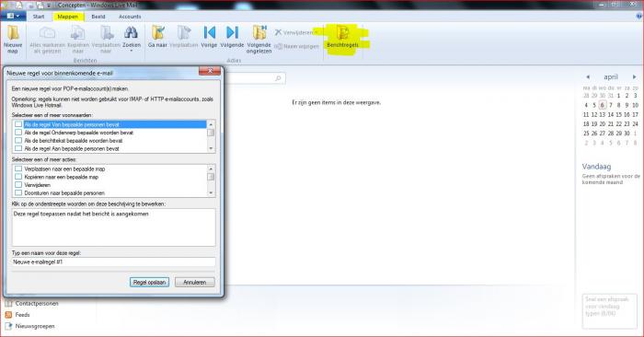
Task: Open the Accounts ribbon tab
Action: tap(130, 17)
